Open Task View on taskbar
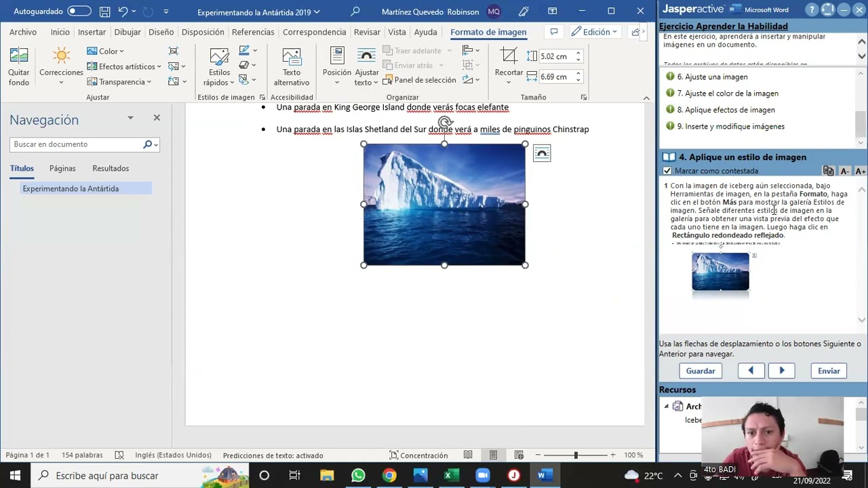The image size is (868, 488). pos(295,475)
